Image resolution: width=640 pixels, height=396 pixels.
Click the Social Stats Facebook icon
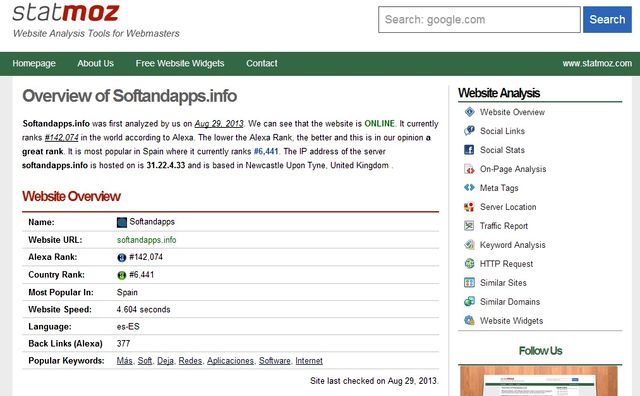469,150
